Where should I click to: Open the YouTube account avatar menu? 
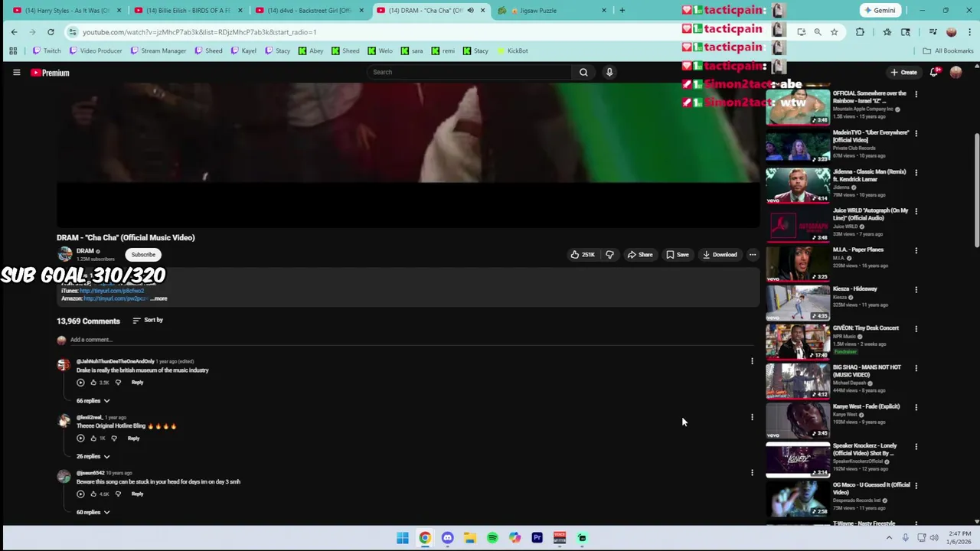[955, 72]
